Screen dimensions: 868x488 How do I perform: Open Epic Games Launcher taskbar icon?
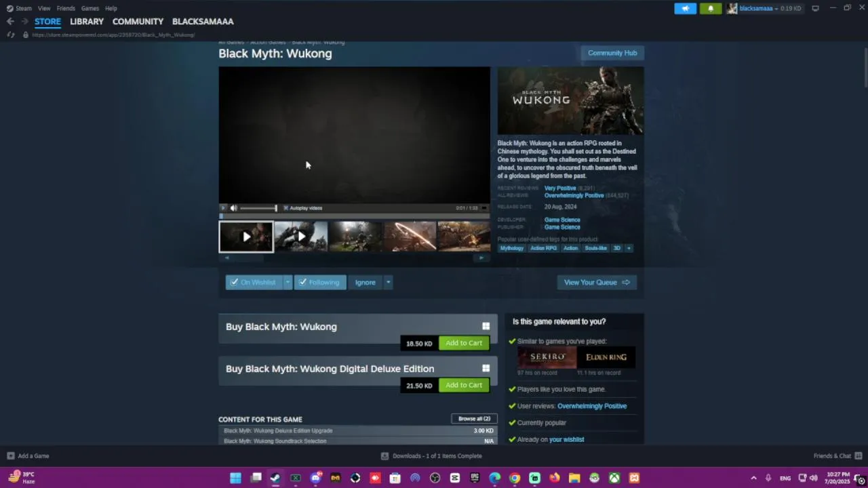tap(475, 478)
